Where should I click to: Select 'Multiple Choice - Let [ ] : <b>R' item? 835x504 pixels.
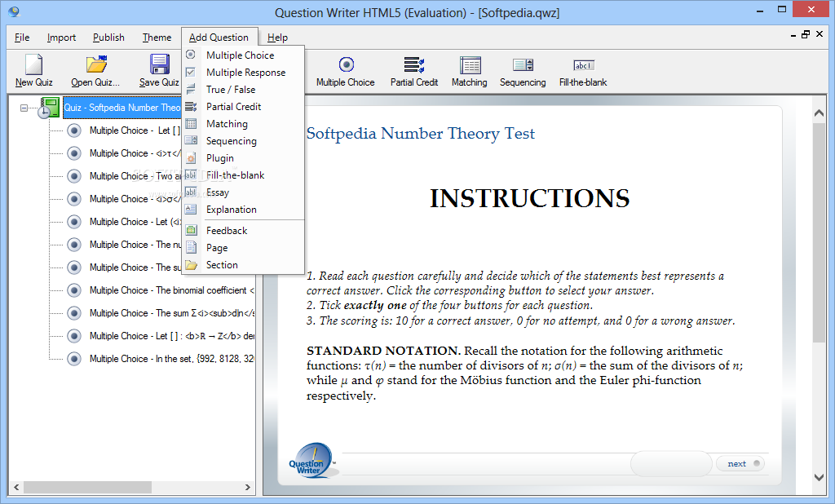[x=171, y=336]
